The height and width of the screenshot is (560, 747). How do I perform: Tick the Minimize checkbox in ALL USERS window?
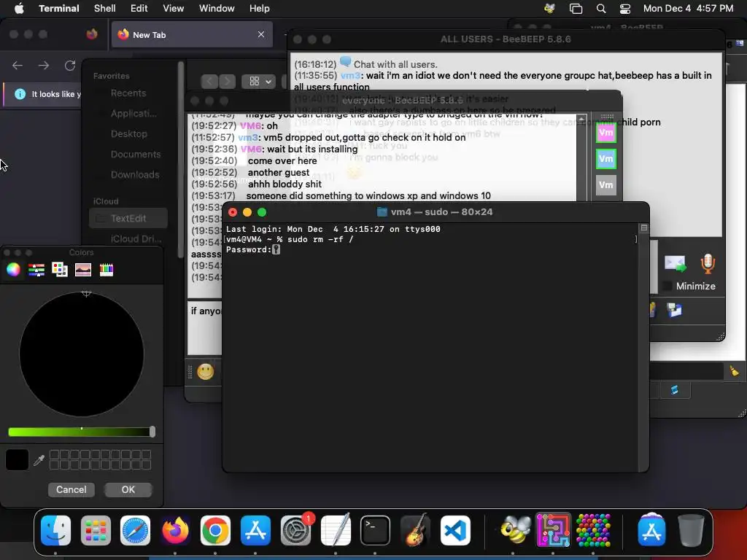[667, 286]
